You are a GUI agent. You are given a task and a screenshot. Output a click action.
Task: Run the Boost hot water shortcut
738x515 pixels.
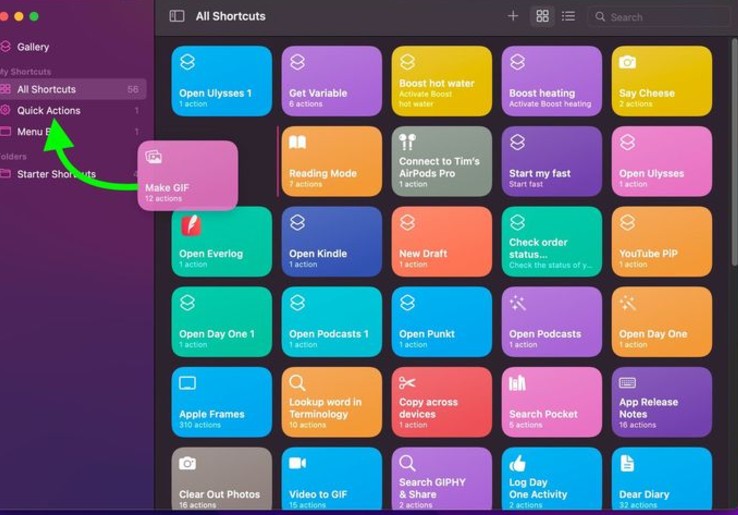pos(442,81)
